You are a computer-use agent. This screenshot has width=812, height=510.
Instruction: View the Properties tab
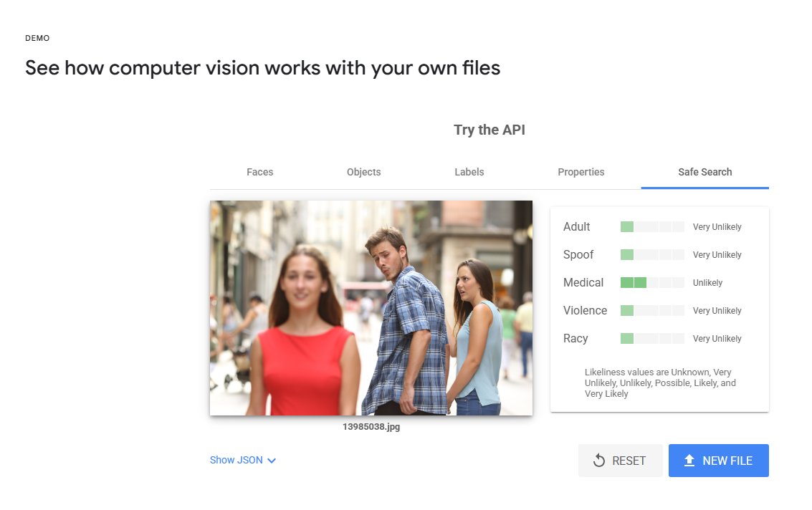tap(581, 172)
